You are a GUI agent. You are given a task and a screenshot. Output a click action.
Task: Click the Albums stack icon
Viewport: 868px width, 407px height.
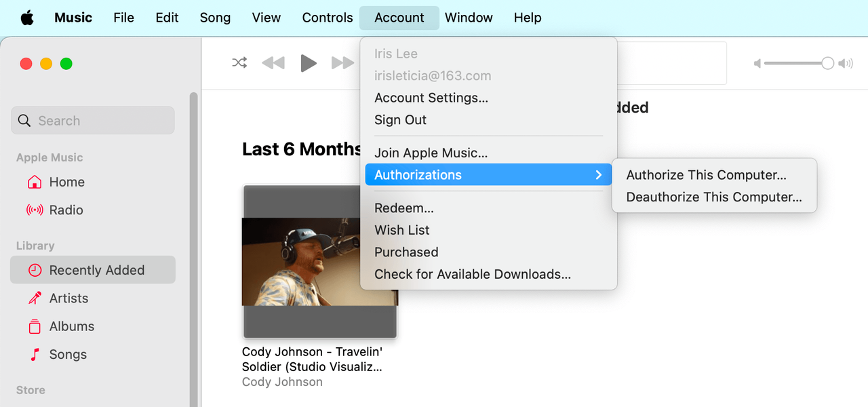pos(35,326)
